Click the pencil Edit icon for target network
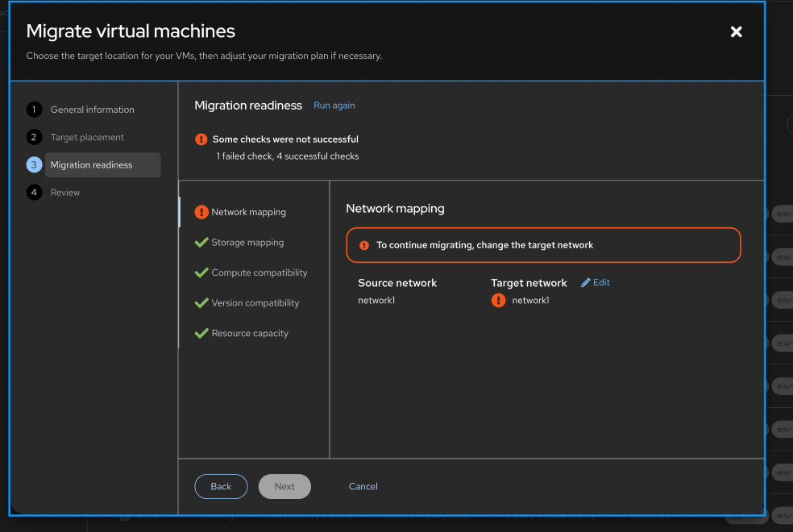 tap(586, 283)
